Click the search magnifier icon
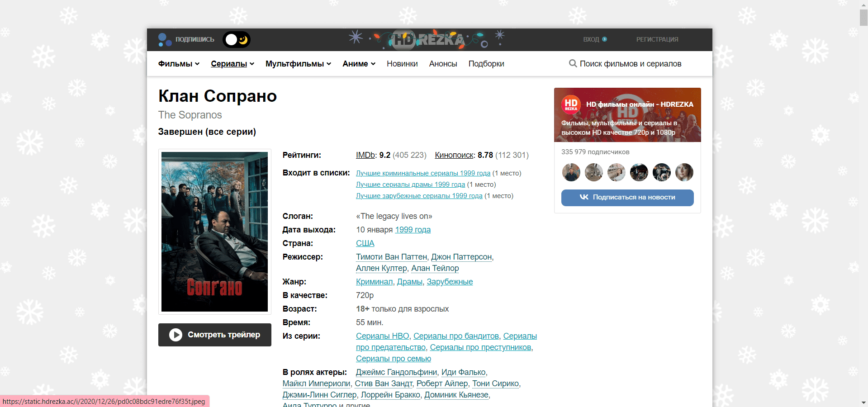 (x=573, y=63)
